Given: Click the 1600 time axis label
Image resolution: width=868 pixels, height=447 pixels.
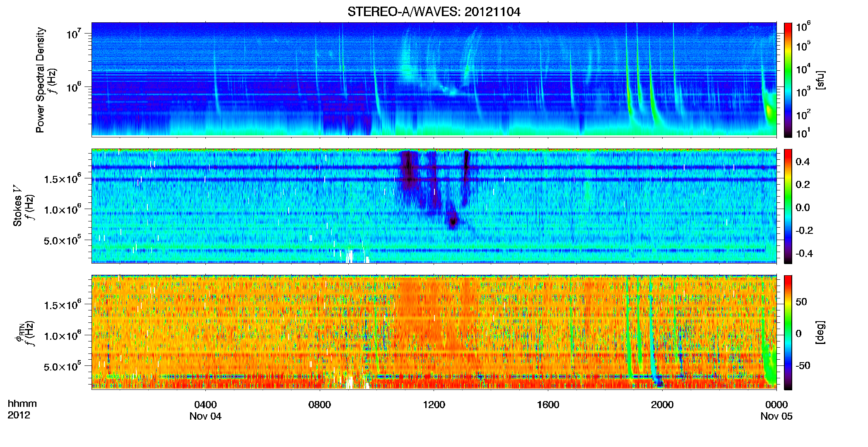Looking at the screenshot, I should click(x=548, y=405).
